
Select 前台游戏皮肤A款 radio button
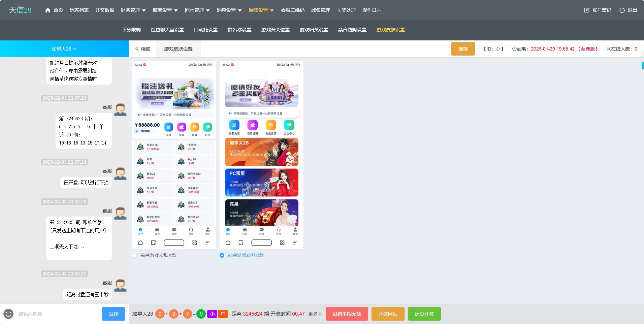coord(135,255)
